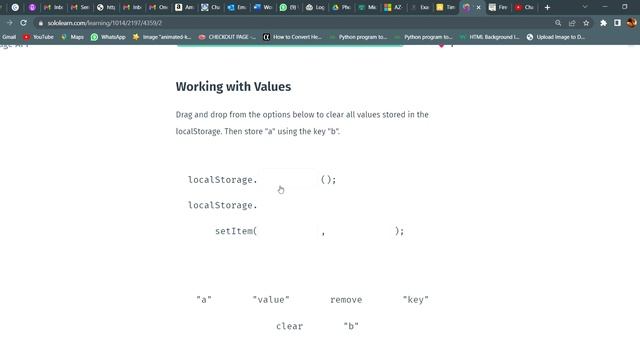
Task: Switch to the YouTube tab labeled "Chi"
Action: point(524,7)
